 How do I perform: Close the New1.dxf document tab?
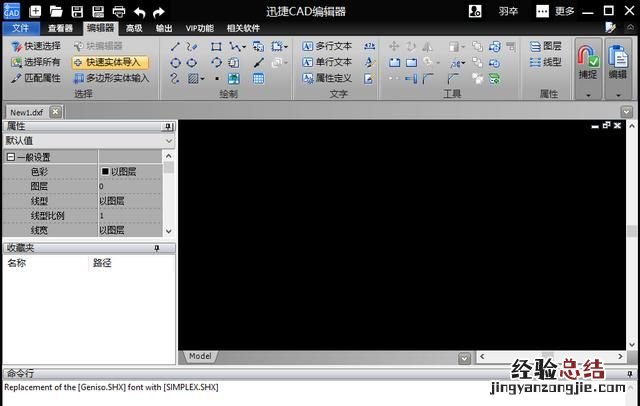55,112
